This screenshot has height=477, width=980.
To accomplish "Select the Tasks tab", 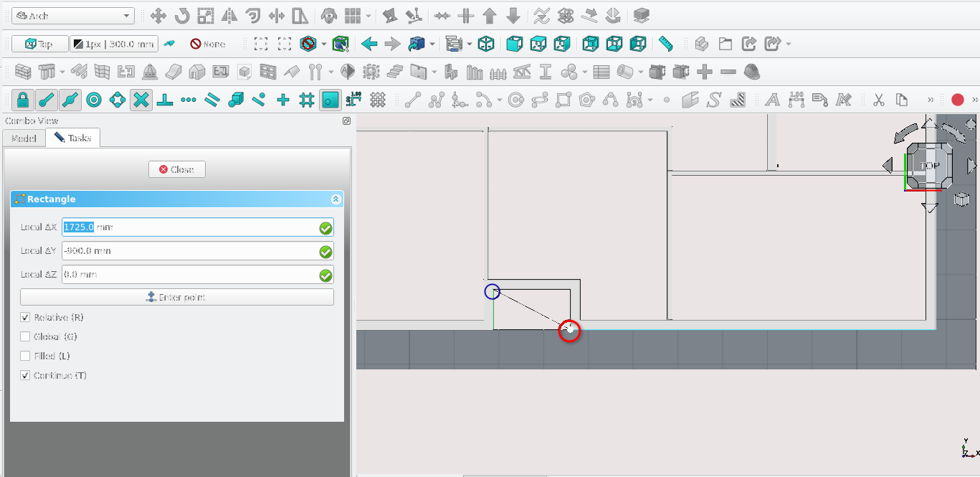I will coord(72,138).
